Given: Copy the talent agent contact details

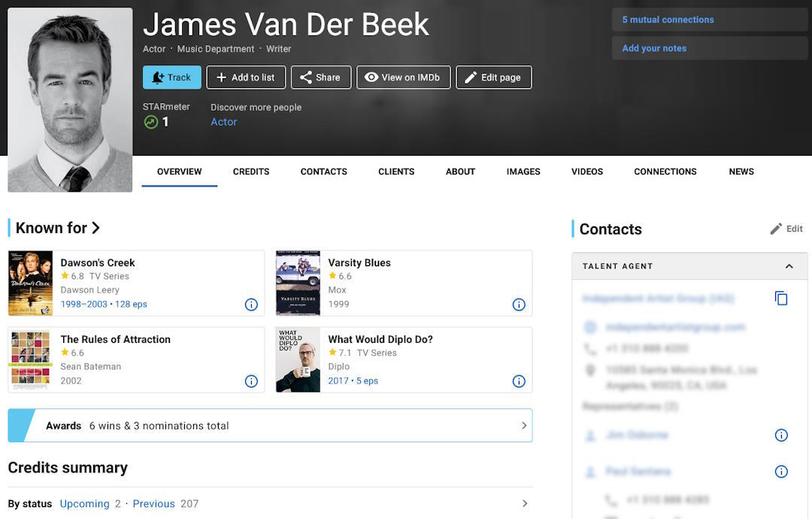Looking at the screenshot, I should click(x=781, y=298).
